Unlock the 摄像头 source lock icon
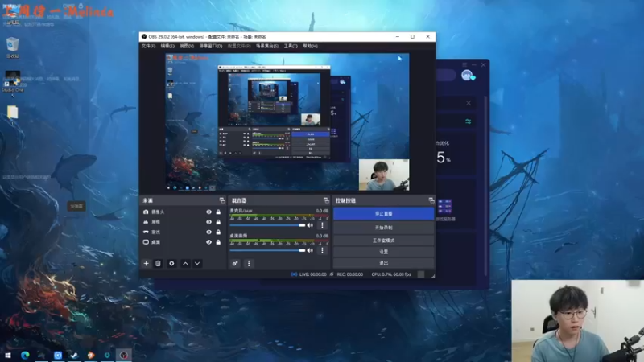Image resolution: width=644 pixels, height=362 pixels. coord(218,212)
